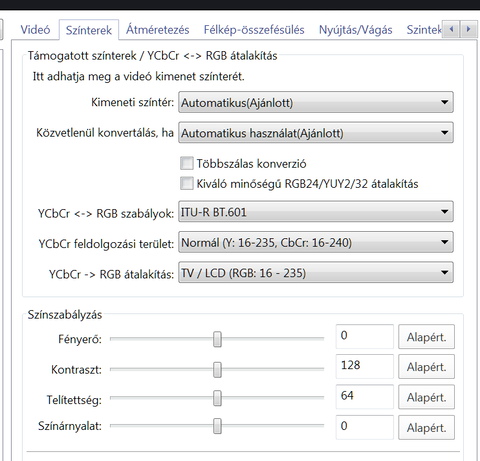Click the Kontraszt slider handle
This screenshot has width=480, height=461.
point(217,370)
